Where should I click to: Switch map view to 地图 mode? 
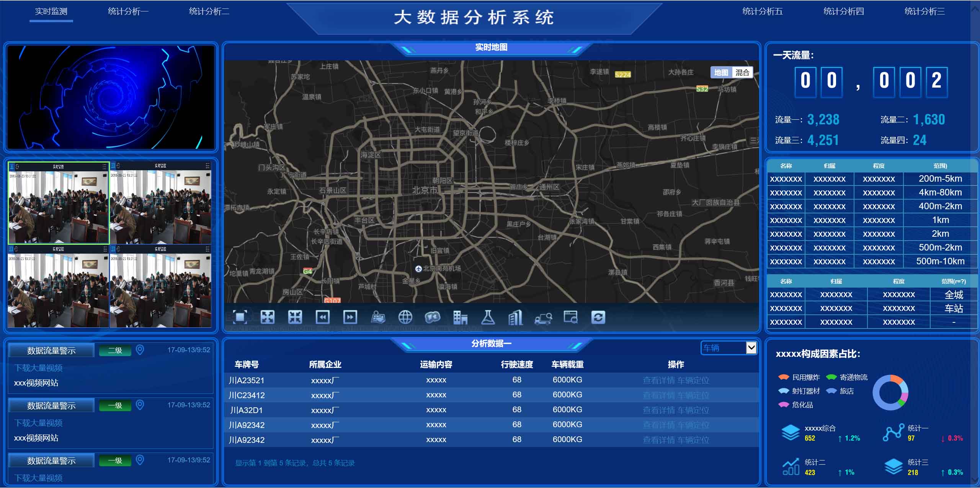pyautogui.click(x=721, y=73)
